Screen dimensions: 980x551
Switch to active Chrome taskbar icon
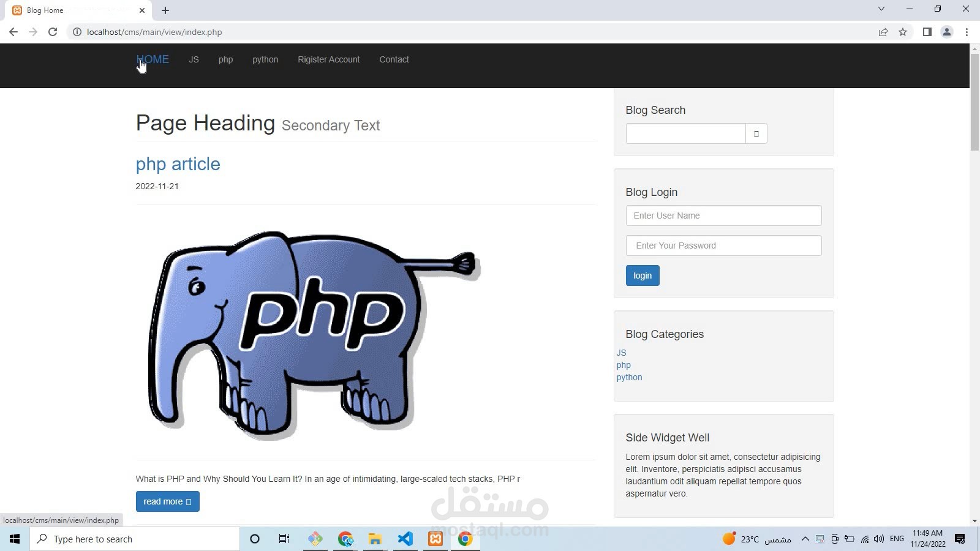[466, 539]
